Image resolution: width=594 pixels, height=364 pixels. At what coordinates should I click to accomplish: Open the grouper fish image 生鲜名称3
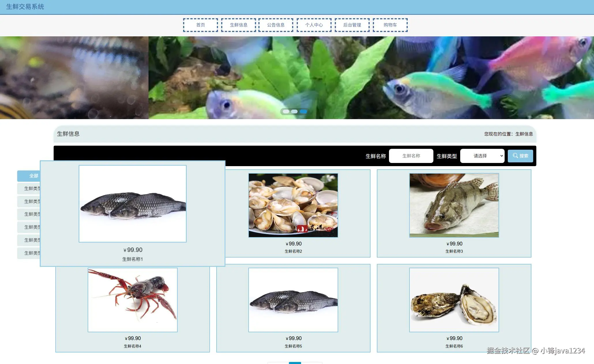click(454, 205)
